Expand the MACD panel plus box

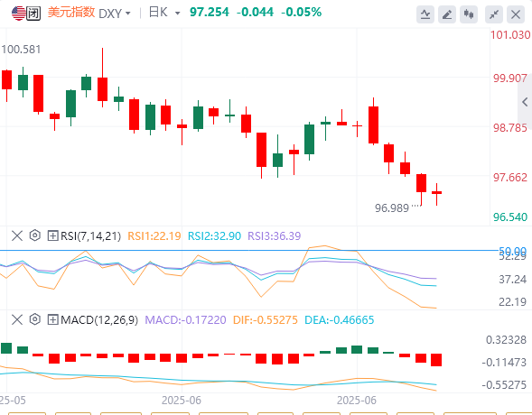(x=52, y=319)
